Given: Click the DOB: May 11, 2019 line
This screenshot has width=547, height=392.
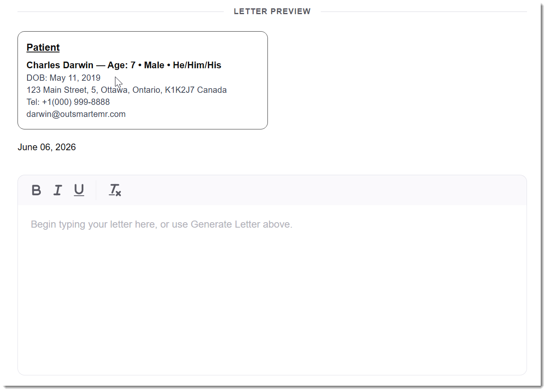Looking at the screenshot, I should tap(63, 78).
